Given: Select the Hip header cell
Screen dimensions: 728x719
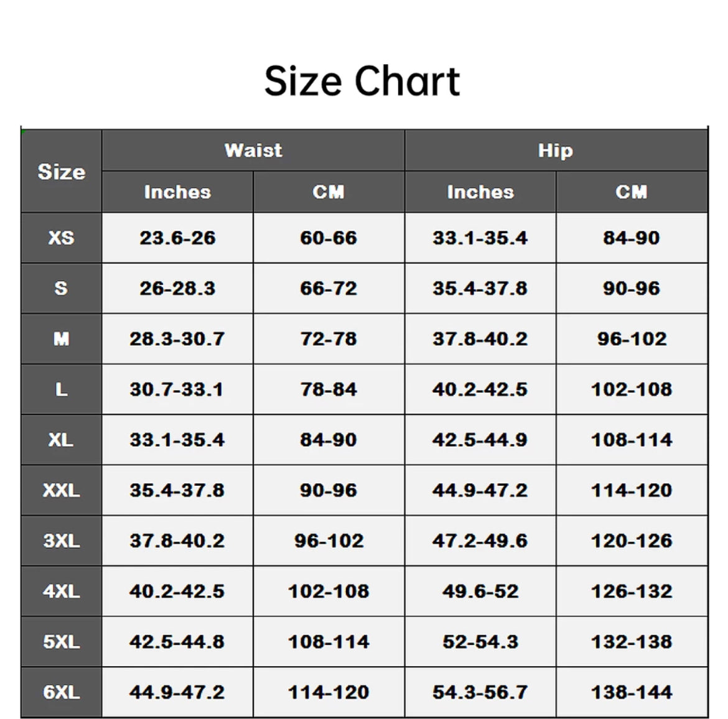Looking at the screenshot, I should point(556,151).
